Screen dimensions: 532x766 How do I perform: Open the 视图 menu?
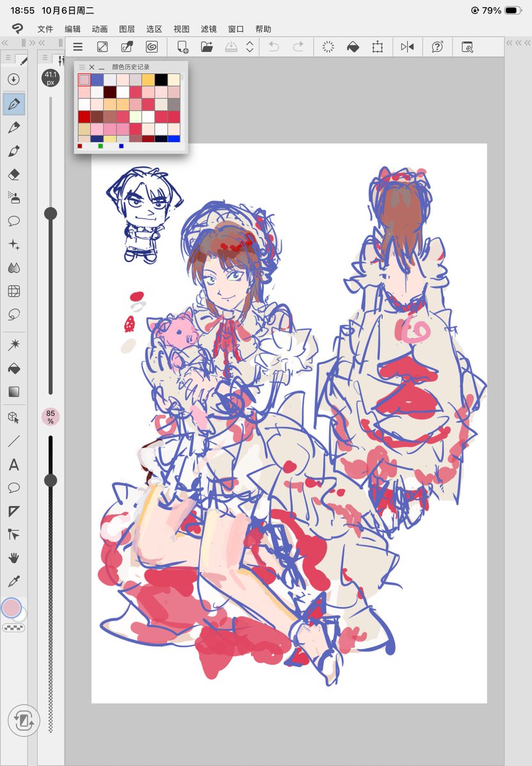(x=182, y=29)
